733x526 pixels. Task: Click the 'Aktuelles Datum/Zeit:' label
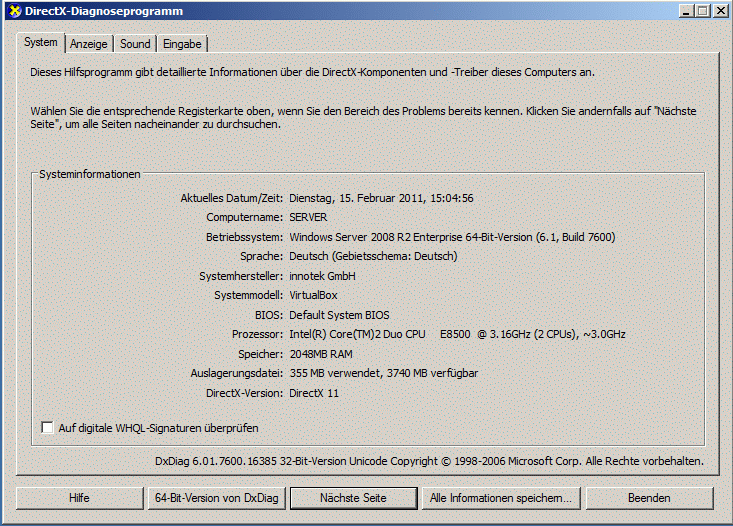pos(232,198)
